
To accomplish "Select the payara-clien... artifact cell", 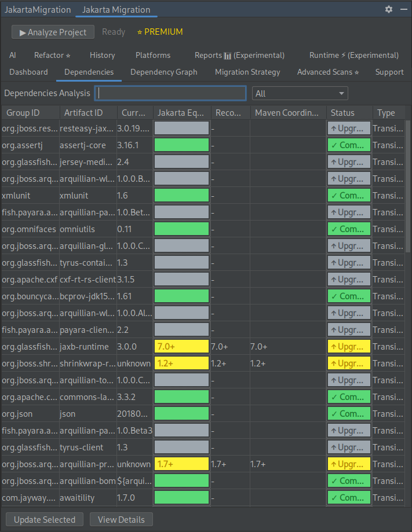I will (88, 330).
